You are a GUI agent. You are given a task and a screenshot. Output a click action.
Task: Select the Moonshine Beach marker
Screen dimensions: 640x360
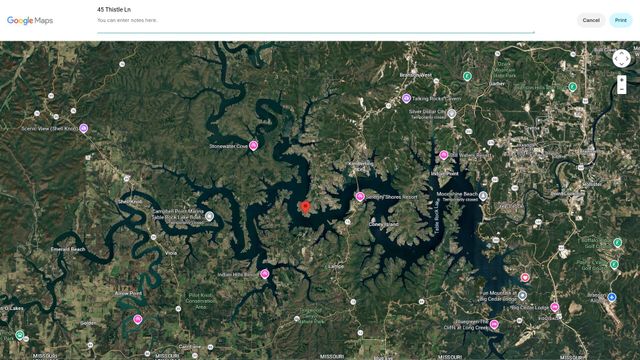pyautogui.click(x=483, y=196)
